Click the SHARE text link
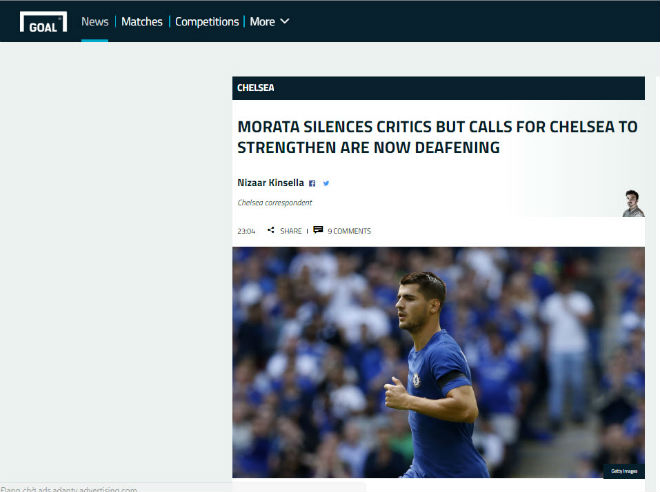Screen dimensions: 660x492 tap(291, 231)
